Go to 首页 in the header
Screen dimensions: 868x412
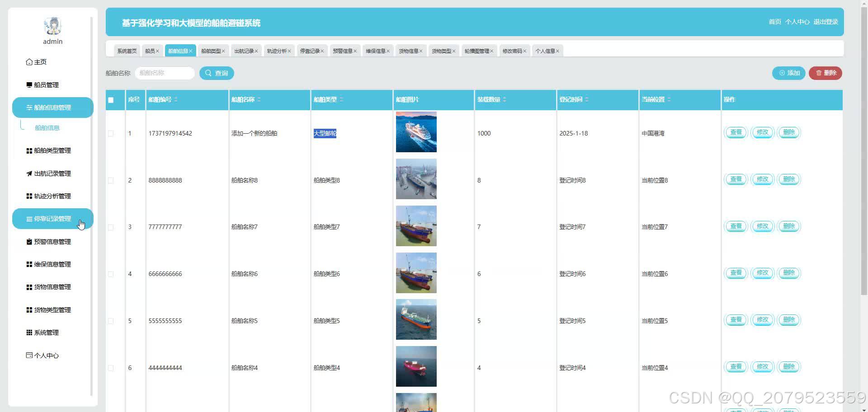[x=775, y=22]
